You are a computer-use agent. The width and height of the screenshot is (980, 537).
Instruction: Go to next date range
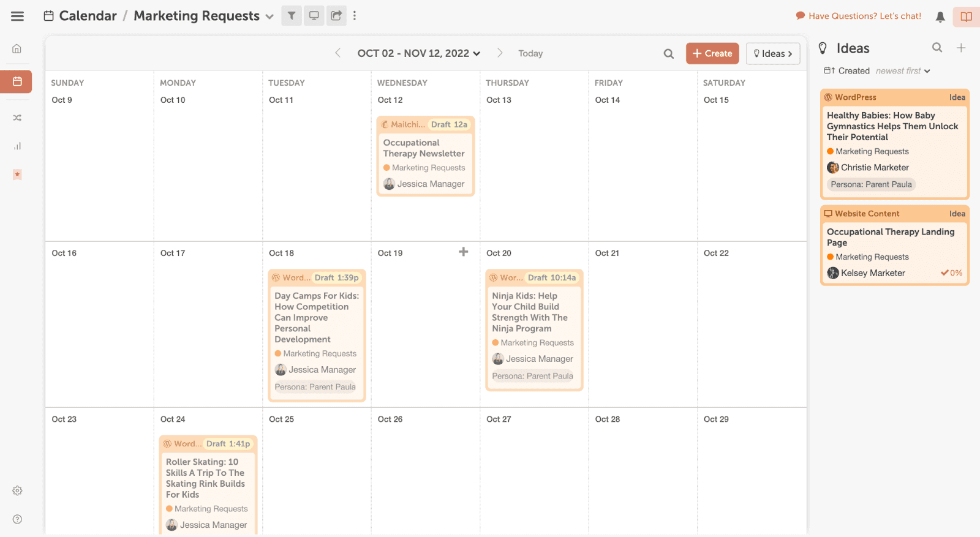point(500,53)
